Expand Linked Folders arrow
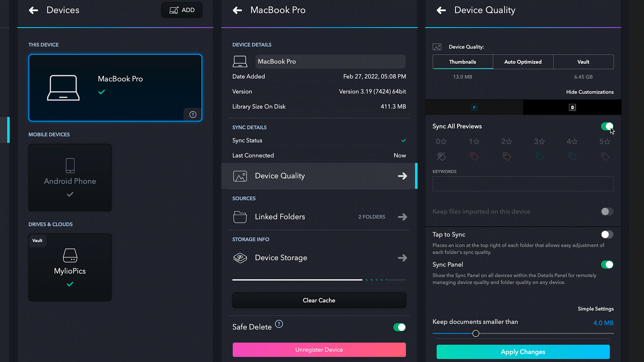The width and height of the screenshot is (644, 362). (x=402, y=217)
